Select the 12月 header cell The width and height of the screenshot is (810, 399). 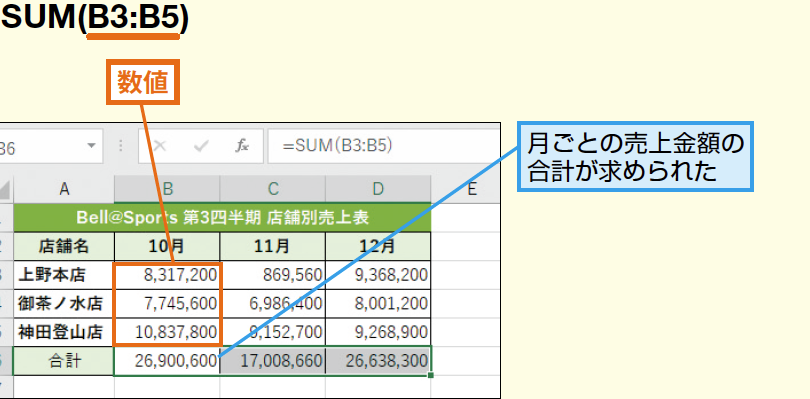pyautogui.click(x=378, y=247)
